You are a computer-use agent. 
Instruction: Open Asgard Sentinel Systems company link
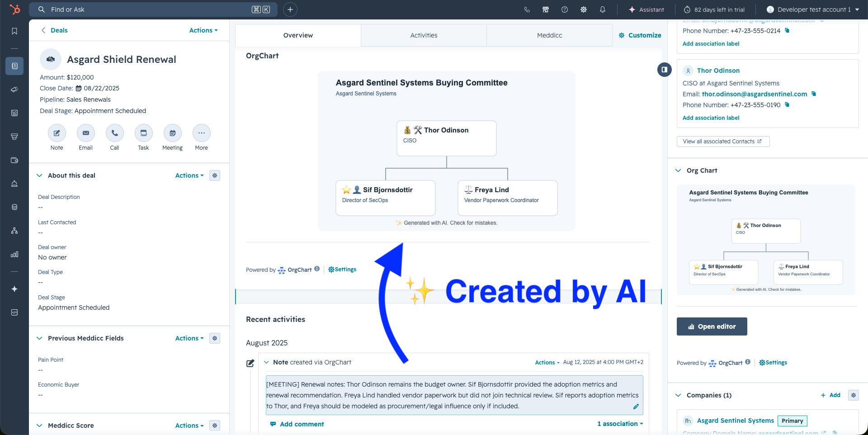pos(736,421)
